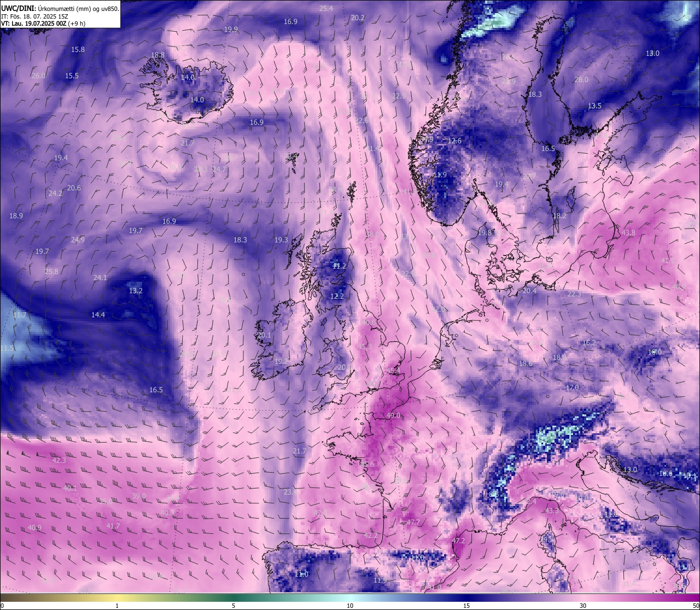The image size is (700, 610).
Task: Click the 16.2 value label
Action: click(589, 342)
